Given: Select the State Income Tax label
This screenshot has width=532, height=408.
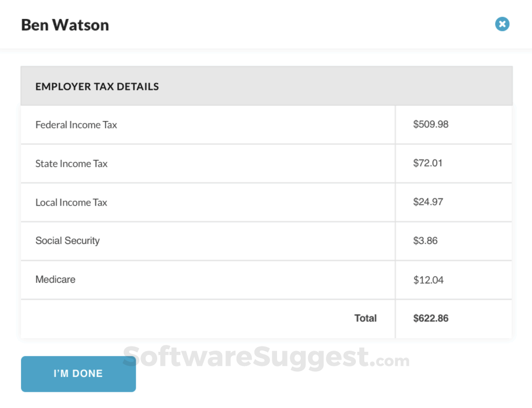Looking at the screenshot, I should (x=71, y=164).
